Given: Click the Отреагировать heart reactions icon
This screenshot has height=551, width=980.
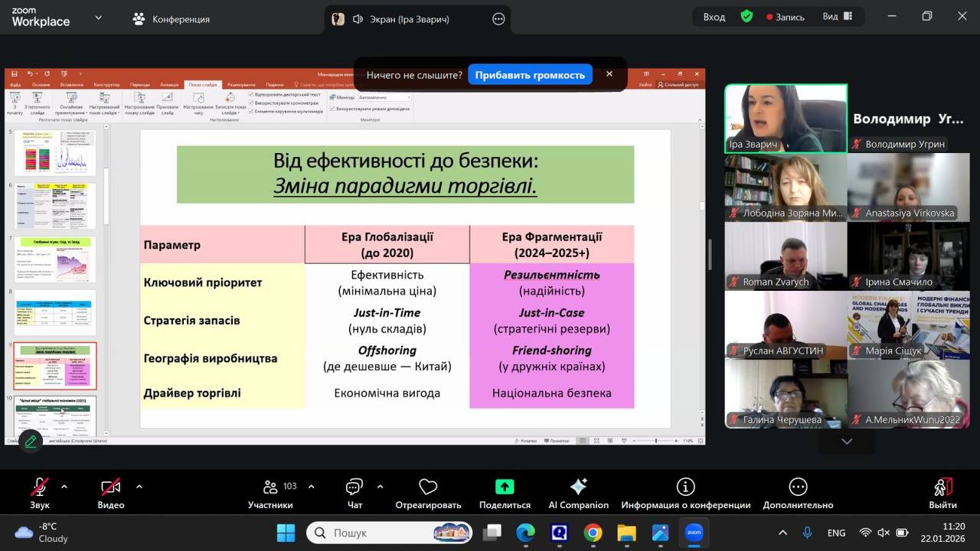Looking at the screenshot, I should tap(428, 487).
